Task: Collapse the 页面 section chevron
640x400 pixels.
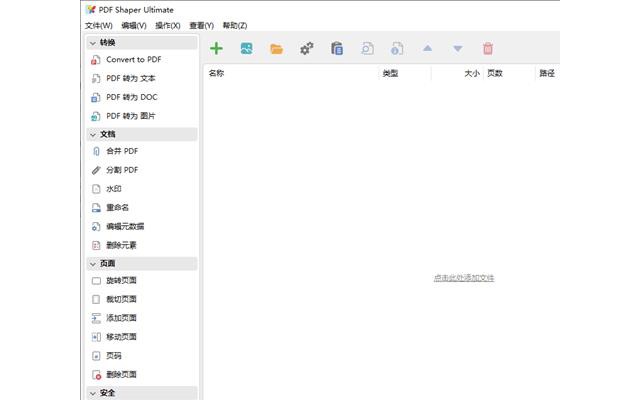Action: 93,264
